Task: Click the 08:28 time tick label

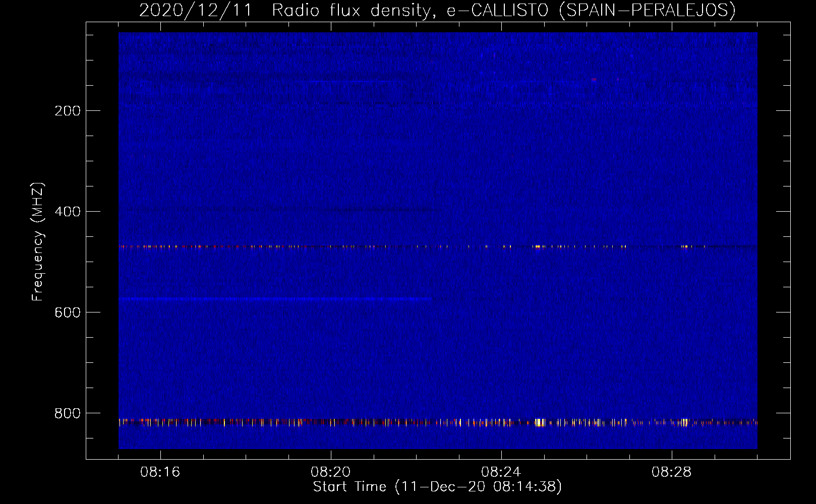Action: tap(672, 472)
